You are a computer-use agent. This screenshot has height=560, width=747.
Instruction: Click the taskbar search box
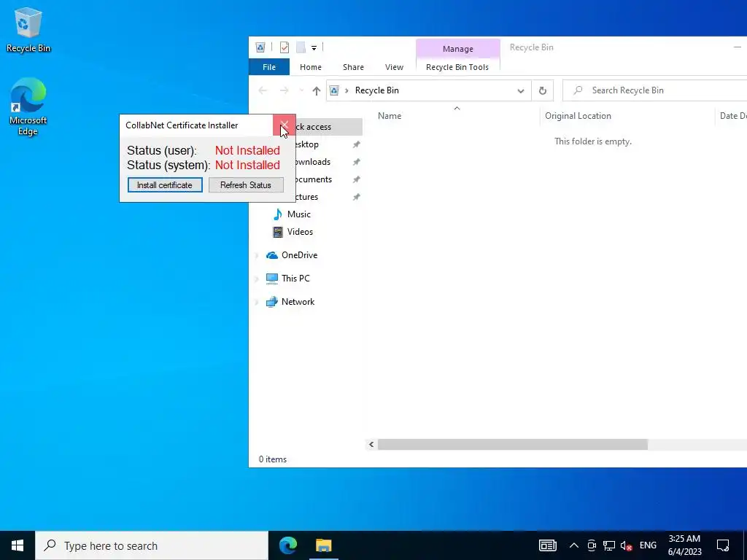[x=152, y=545]
